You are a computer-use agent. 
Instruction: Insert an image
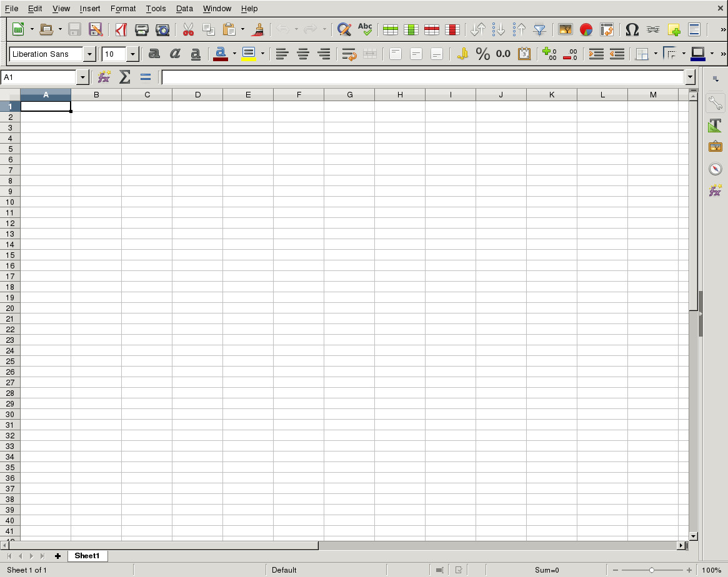566,29
